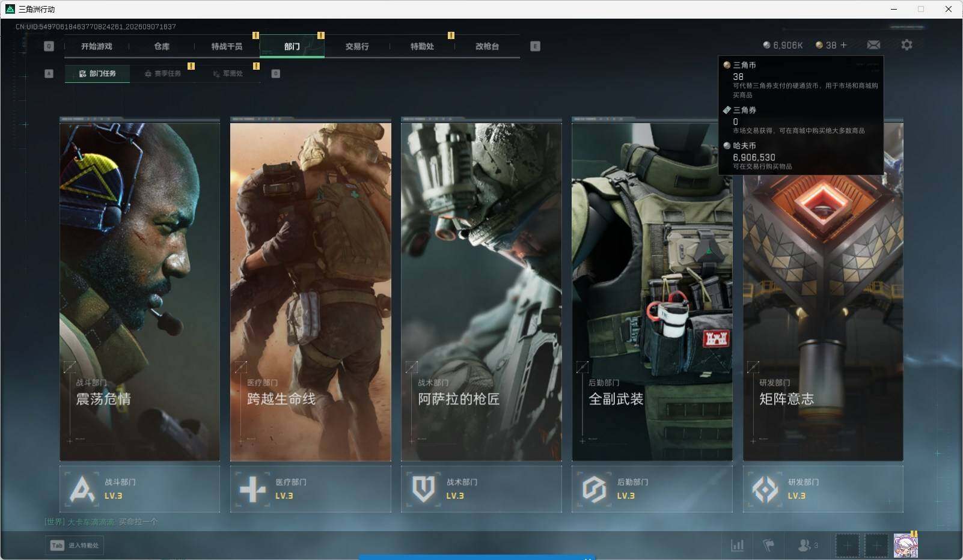Viewport: 963px width, 560px height.
Task: Open the 研发部门 LV.3 panel
Action: coord(823,489)
